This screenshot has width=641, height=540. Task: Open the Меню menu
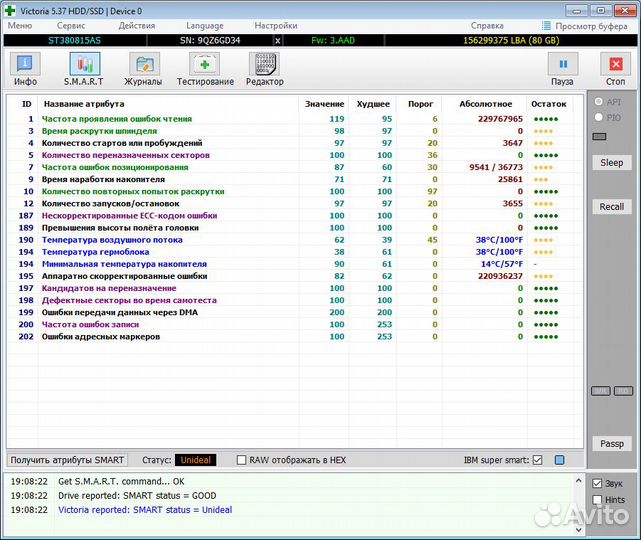[20, 26]
